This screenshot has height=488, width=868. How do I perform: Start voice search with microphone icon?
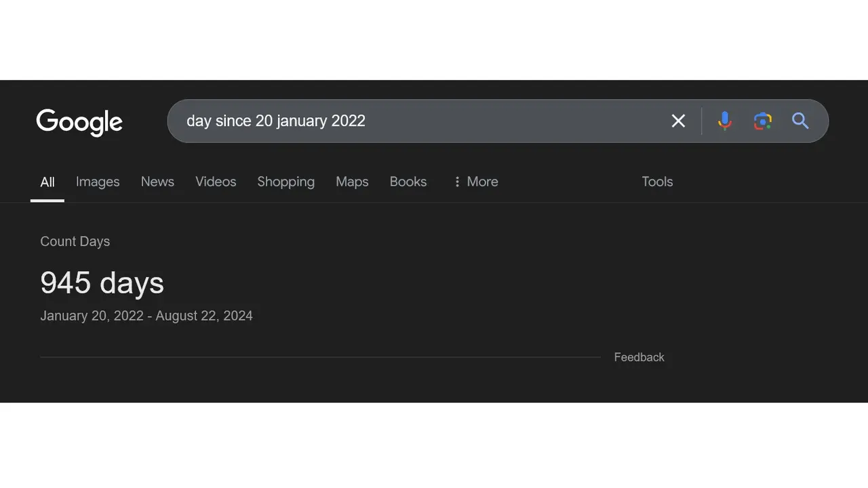725,121
